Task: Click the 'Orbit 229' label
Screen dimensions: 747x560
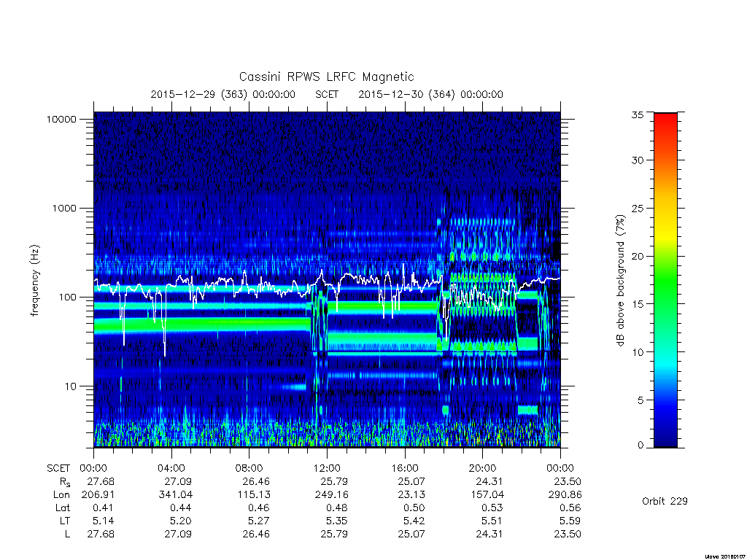Action: click(x=665, y=501)
